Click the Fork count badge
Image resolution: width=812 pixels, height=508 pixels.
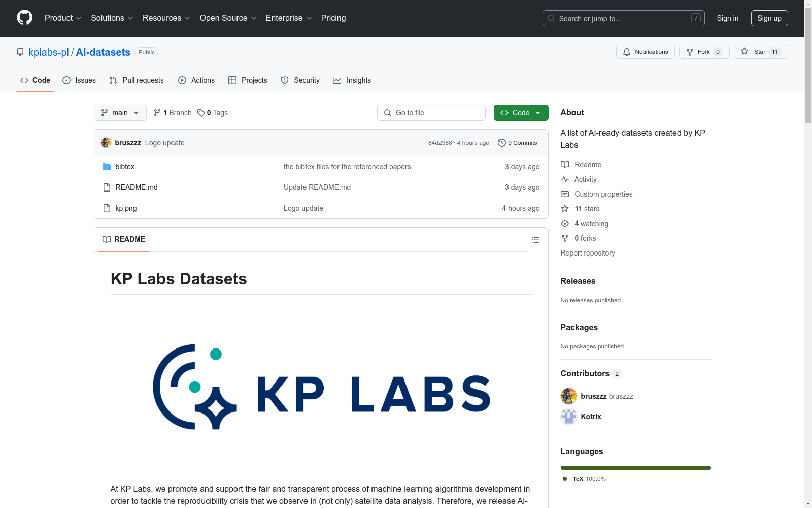[718, 52]
